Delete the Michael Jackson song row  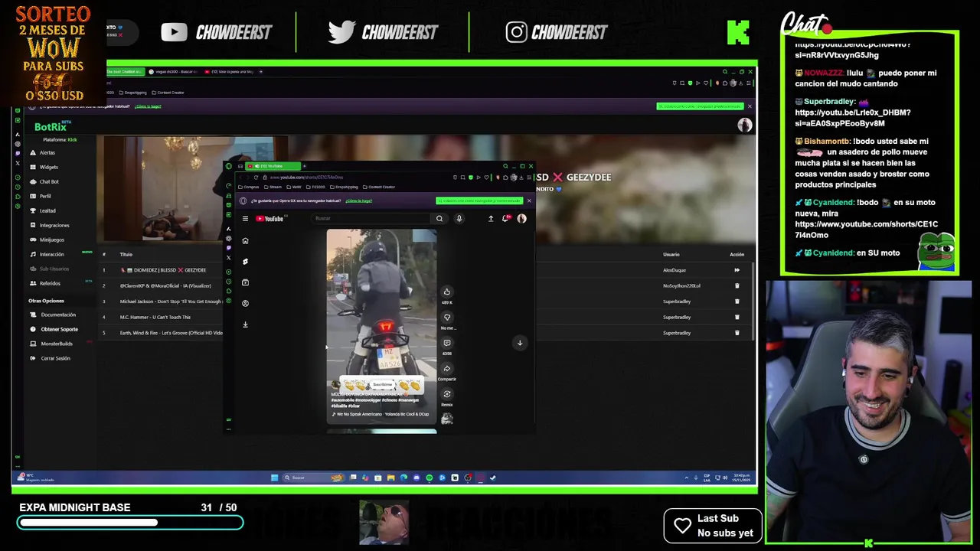coord(737,302)
